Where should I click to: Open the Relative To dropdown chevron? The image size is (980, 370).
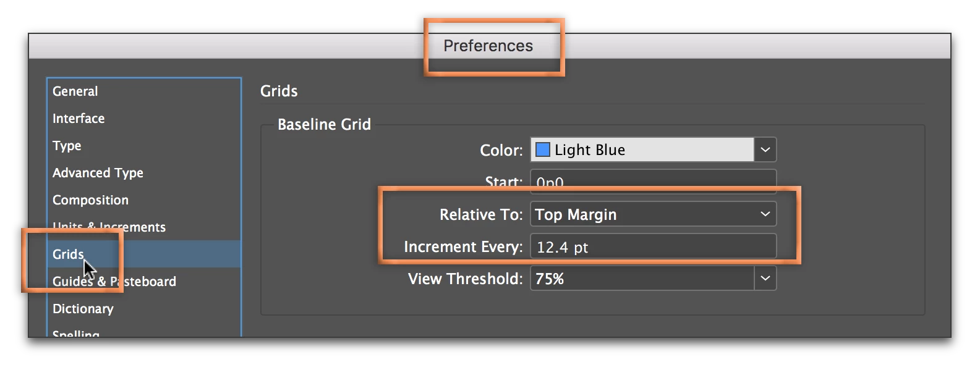[765, 214]
